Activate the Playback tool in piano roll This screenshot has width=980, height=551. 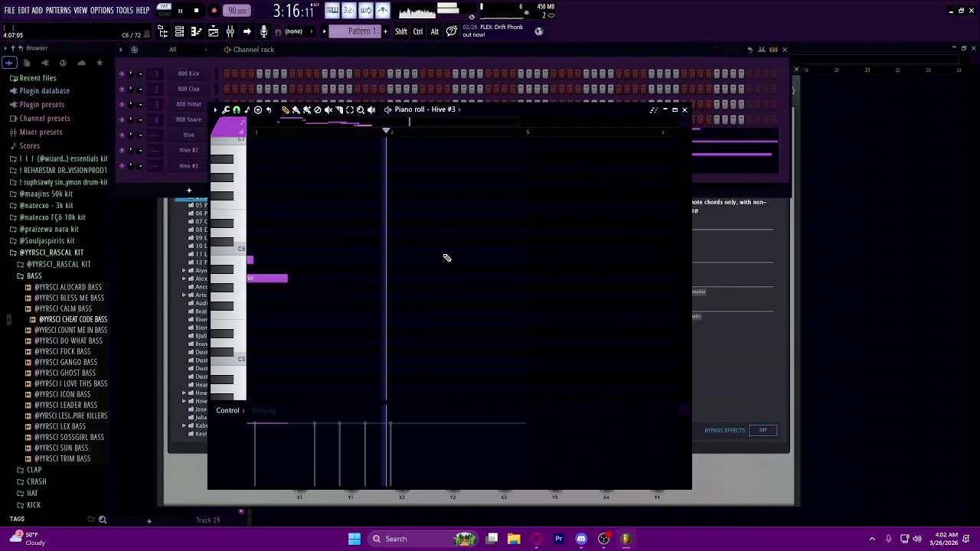click(x=371, y=109)
